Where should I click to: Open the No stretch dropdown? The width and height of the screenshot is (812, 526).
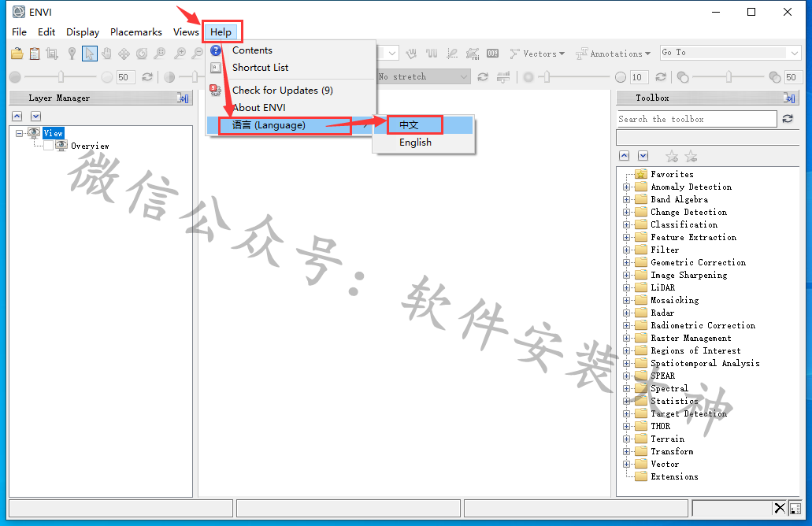[x=423, y=76]
